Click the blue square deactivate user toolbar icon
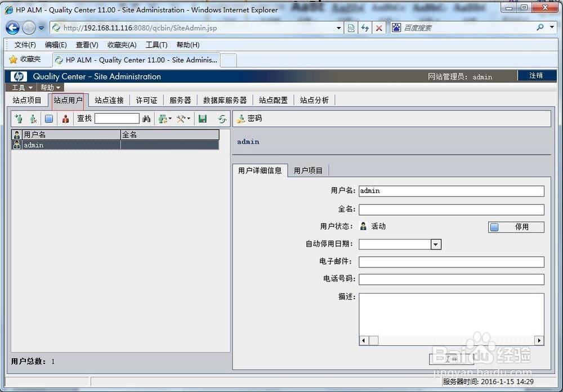The width and height of the screenshot is (563, 392). [49, 119]
